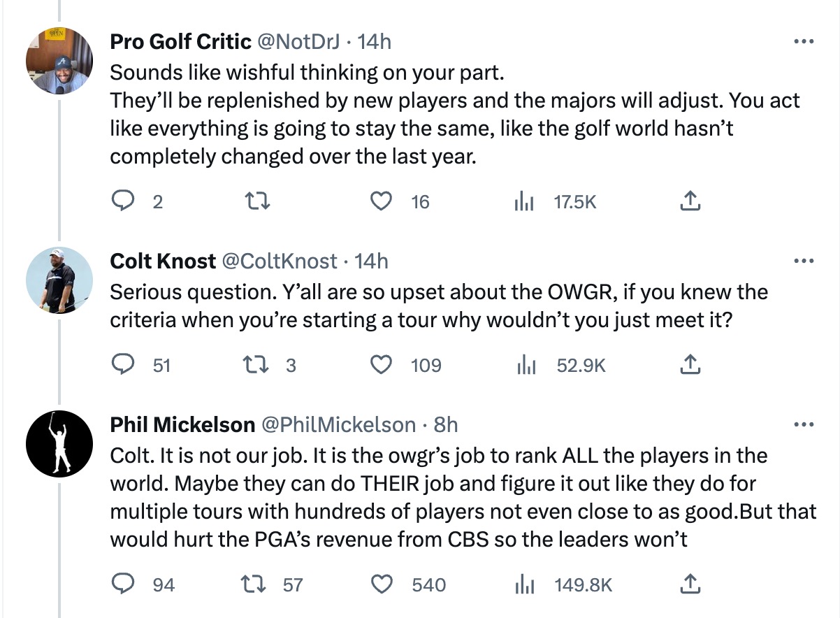
Task: Open more options on Phil Mickelson tweet
Action: (x=804, y=424)
